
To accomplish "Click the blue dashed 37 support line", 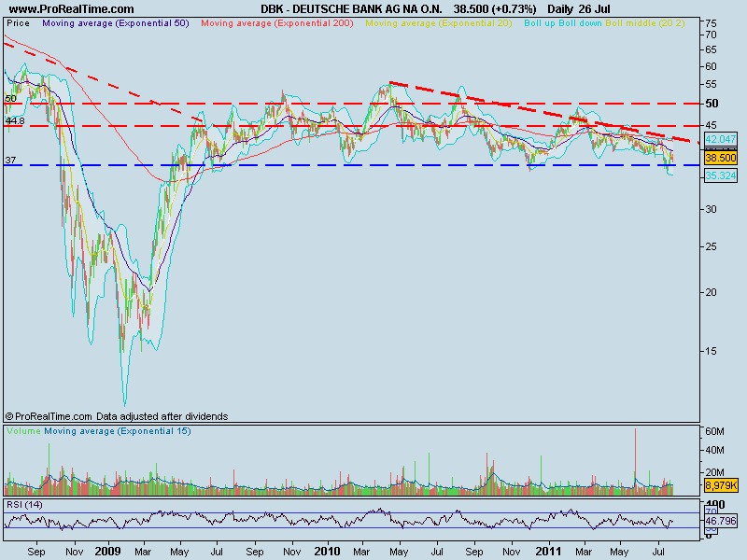I will 352,165.
